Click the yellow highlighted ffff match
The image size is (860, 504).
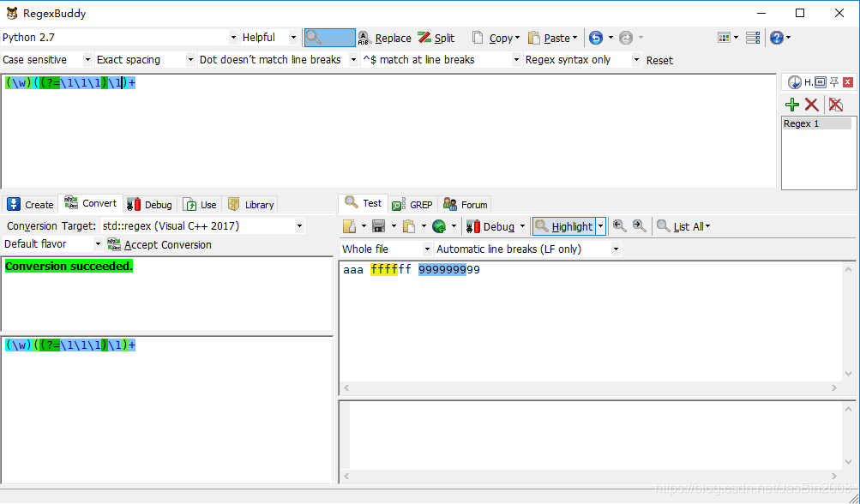click(x=384, y=270)
